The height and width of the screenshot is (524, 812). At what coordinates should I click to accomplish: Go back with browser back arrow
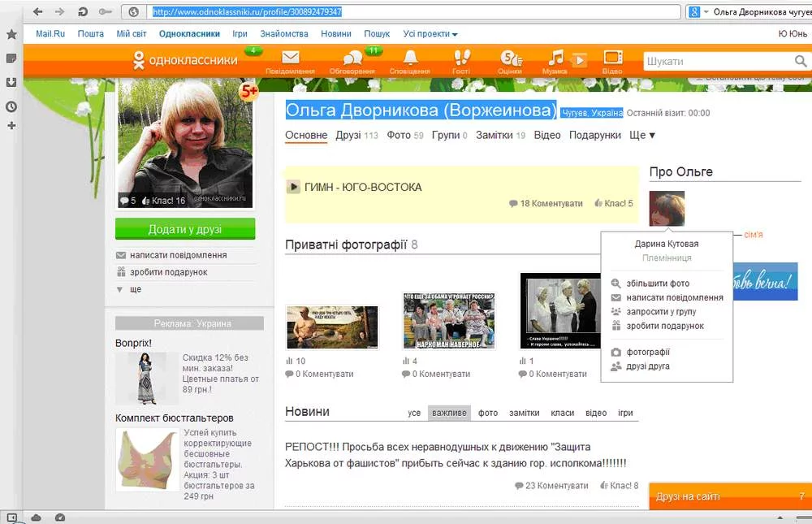pyautogui.click(x=38, y=11)
